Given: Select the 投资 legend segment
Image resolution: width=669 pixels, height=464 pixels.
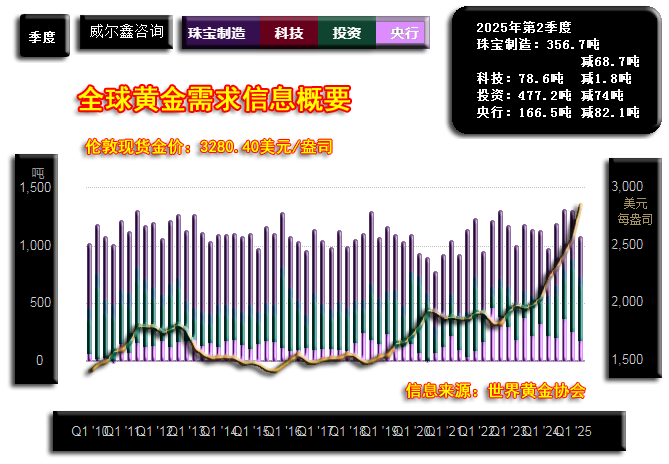Looking at the screenshot, I should [x=346, y=32].
